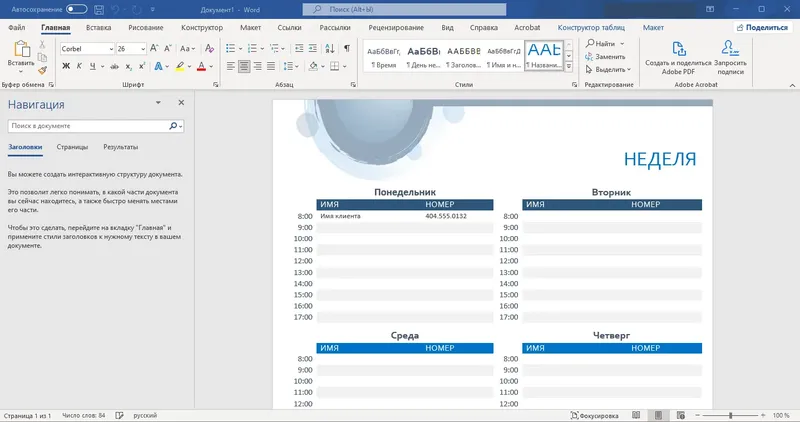Select the Format Painter brush icon

click(x=42, y=70)
